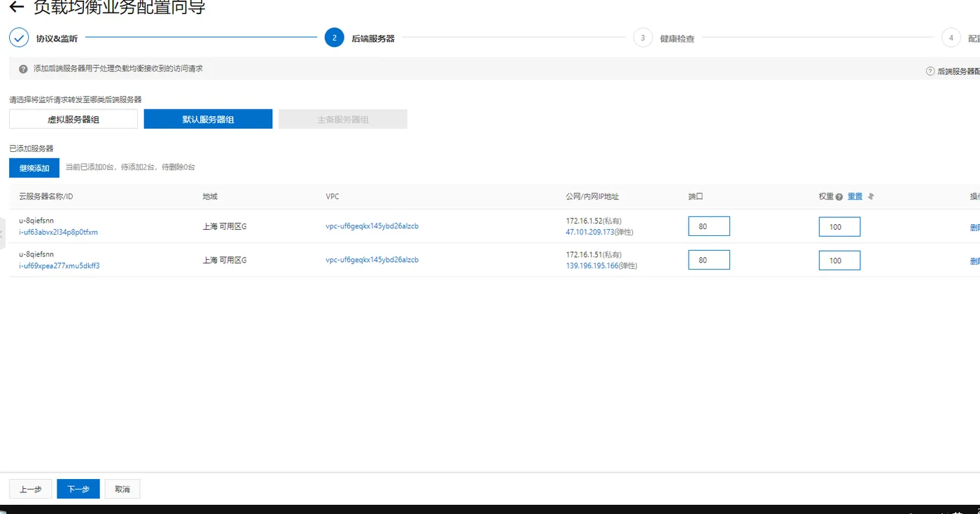Open instance i-uf63abvx2l34p8p0tfxm link
The width and height of the screenshot is (980, 514).
[58, 232]
